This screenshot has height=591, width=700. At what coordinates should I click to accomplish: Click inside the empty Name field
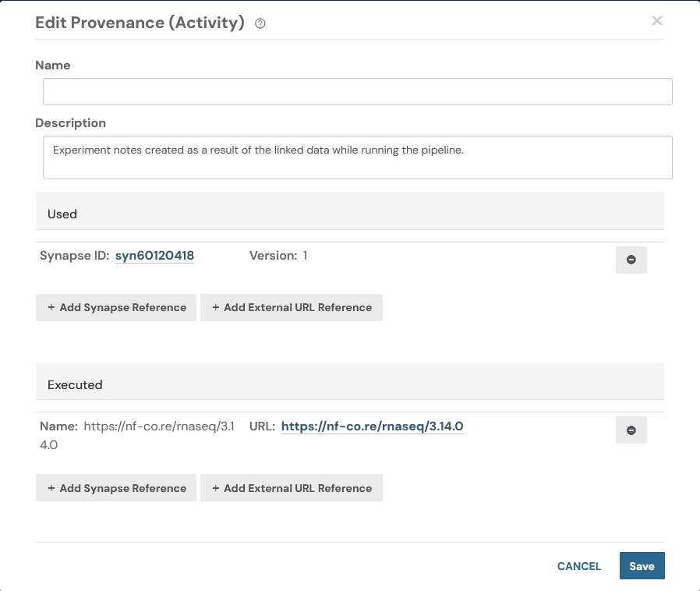(356, 91)
